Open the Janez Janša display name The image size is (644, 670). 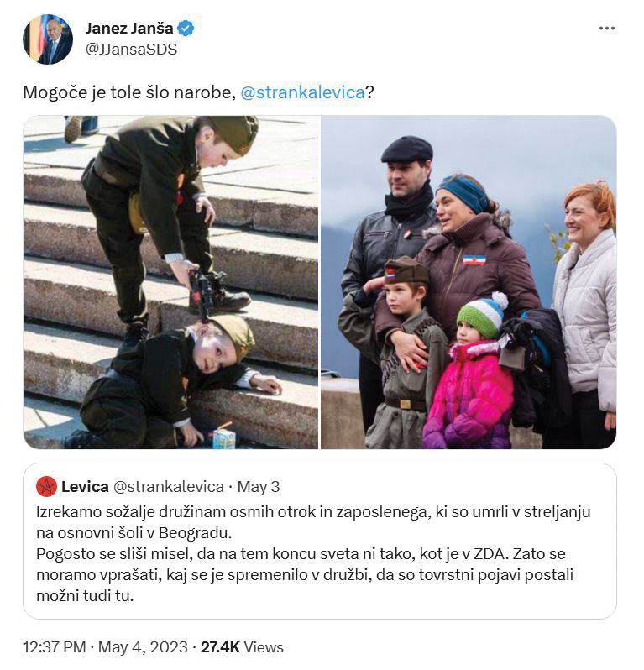[x=129, y=29]
